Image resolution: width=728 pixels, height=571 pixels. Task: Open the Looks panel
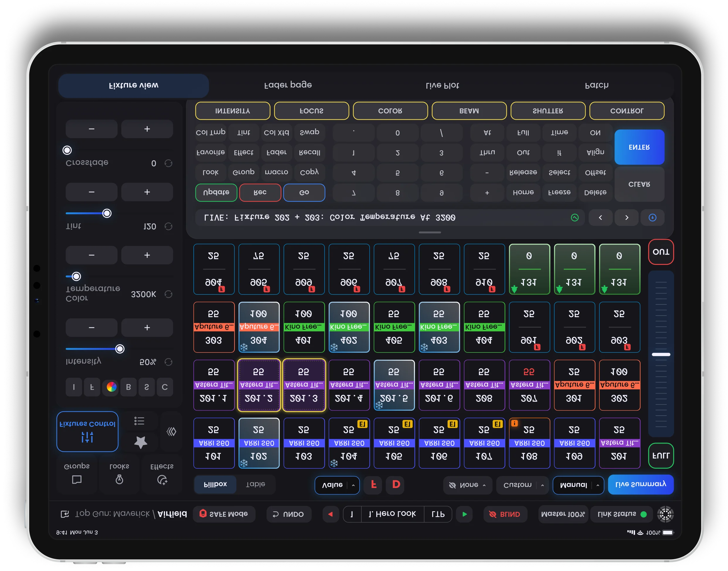click(119, 474)
